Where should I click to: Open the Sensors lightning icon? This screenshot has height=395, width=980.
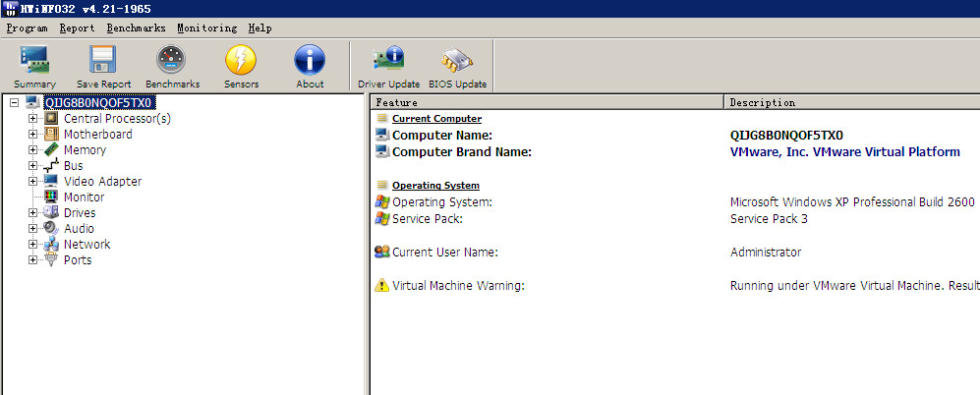[x=241, y=60]
